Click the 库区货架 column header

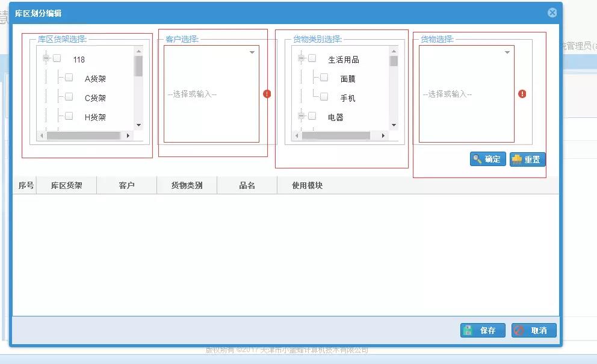point(66,185)
